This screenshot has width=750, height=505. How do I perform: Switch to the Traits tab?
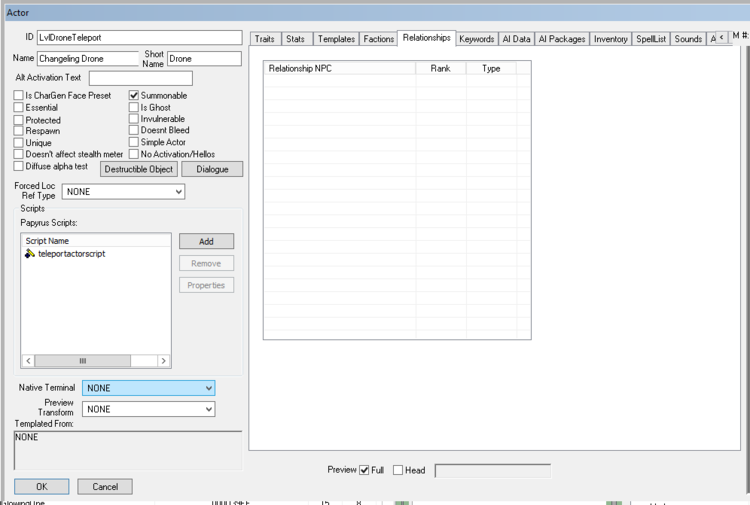[x=265, y=39]
